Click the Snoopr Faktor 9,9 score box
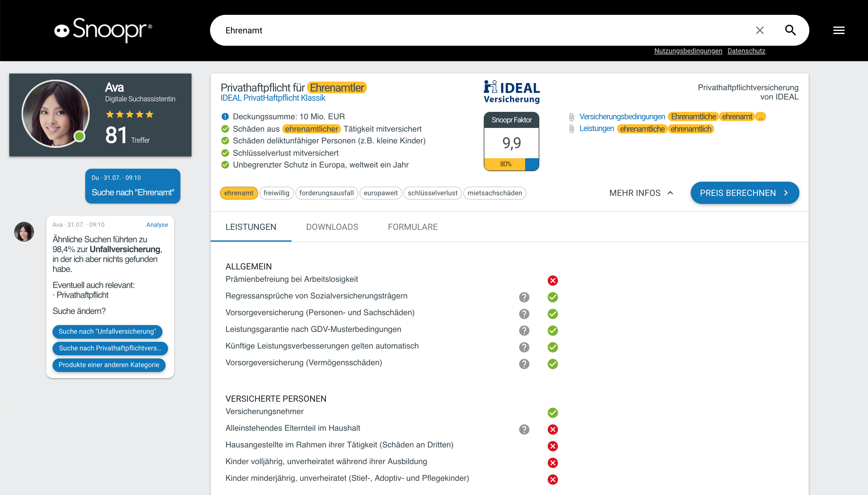 point(511,141)
